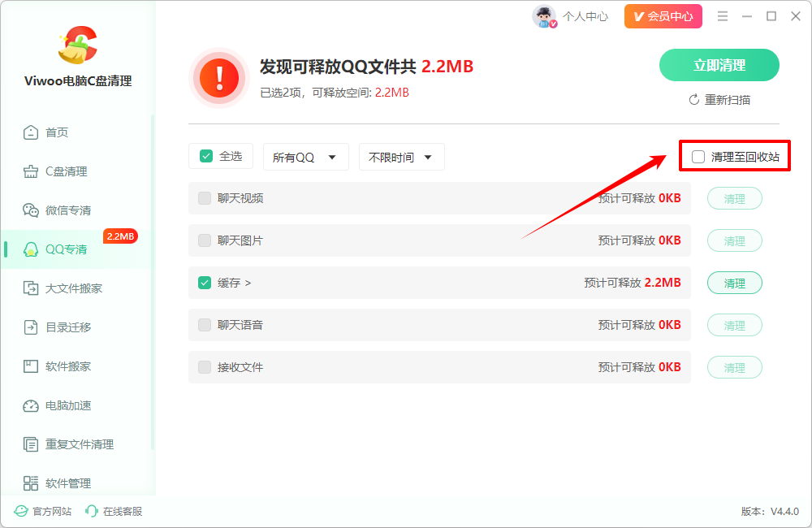
Task: Click the 软件管理 grid icon
Action: click(x=31, y=483)
